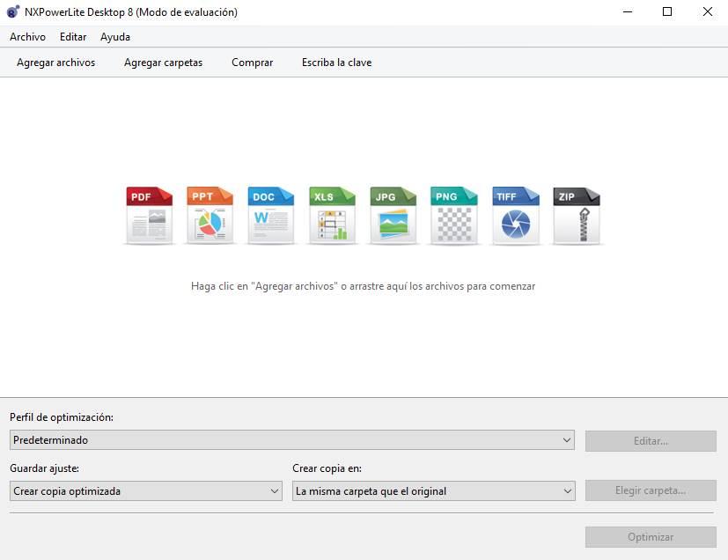The height and width of the screenshot is (560, 728).
Task: Click the XLS file type icon
Action: click(x=332, y=216)
